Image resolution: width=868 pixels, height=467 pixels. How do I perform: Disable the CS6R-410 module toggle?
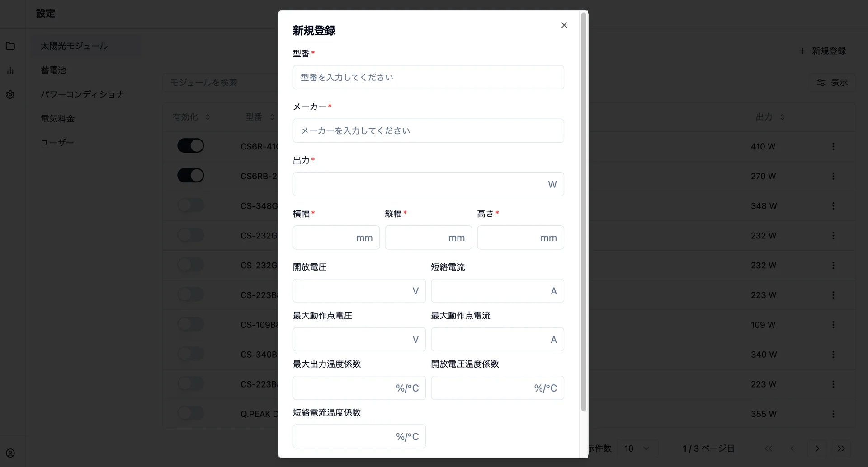190,145
